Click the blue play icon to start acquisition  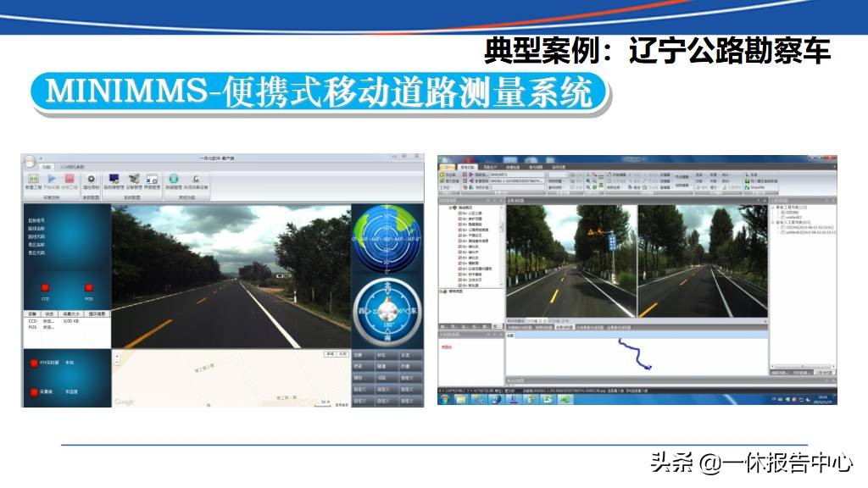pyautogui.click(x=52, y=178)
